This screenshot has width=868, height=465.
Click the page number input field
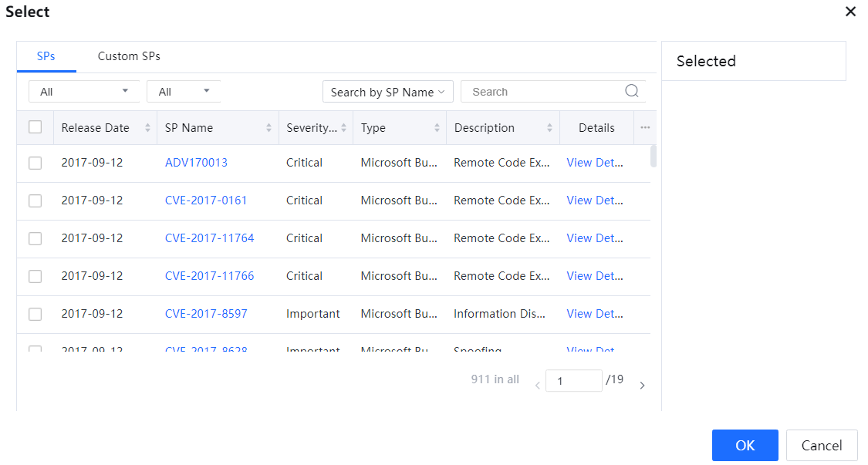pos(573,381)
